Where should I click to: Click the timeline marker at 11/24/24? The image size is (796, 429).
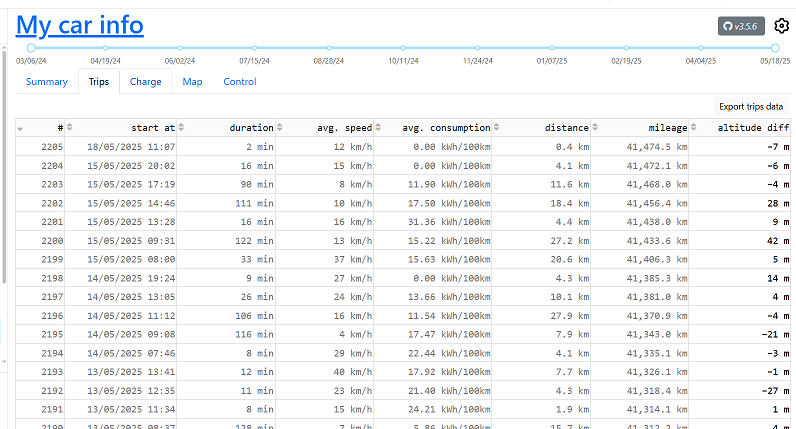(x=478, y=48)
